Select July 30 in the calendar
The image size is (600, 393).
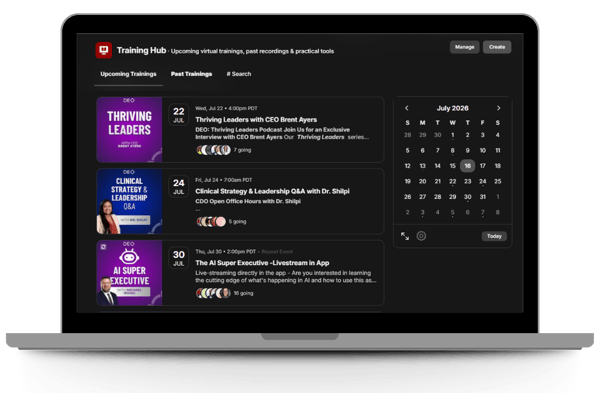click(x=468, y=197)
